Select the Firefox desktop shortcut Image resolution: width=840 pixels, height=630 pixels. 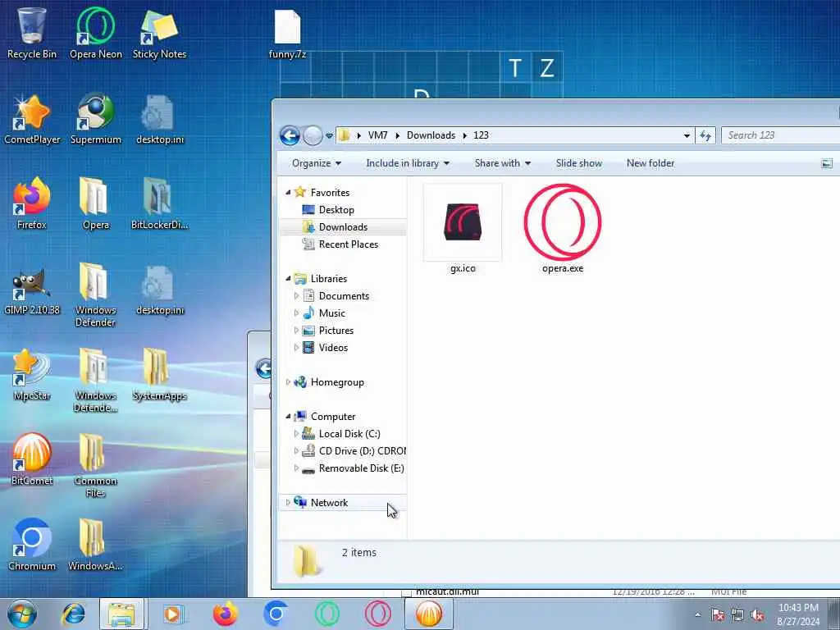tap(32, 204)
